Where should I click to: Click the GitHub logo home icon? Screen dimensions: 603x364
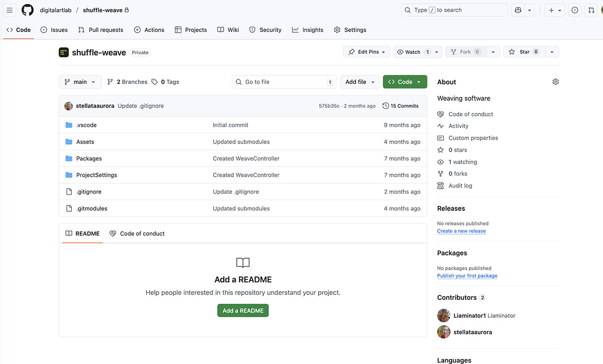[x=27, y=10]
